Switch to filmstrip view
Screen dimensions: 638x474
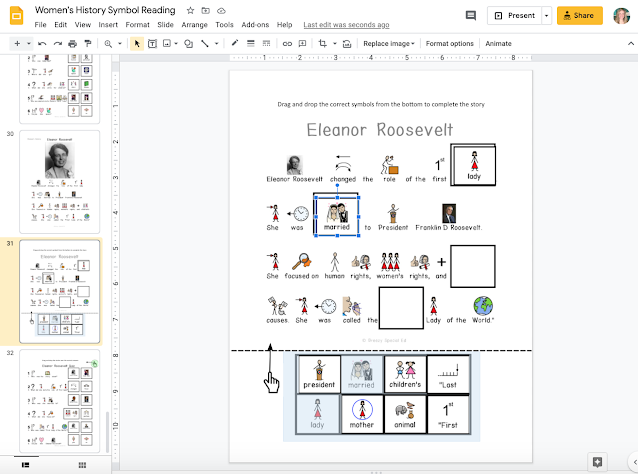pyautogui.click(x=25, y=465)
